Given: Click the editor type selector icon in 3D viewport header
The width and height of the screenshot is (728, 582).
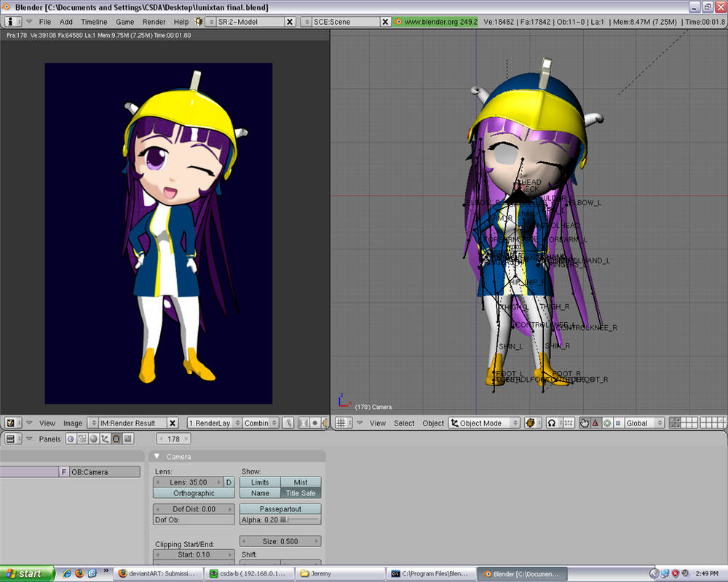Looking at the screenshot, I should tap(342, 422).
